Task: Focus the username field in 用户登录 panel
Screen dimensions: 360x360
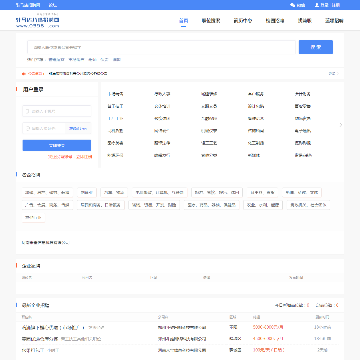Action: (x=57, y=111)
